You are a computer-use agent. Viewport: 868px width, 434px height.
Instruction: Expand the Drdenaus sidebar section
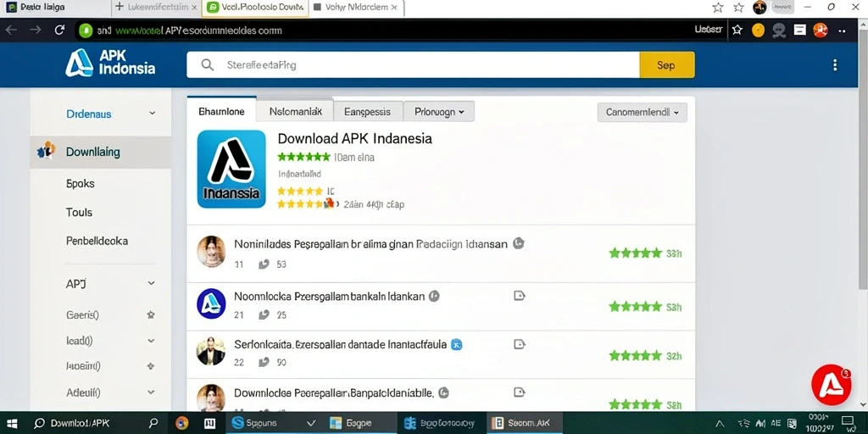(152, 114)
